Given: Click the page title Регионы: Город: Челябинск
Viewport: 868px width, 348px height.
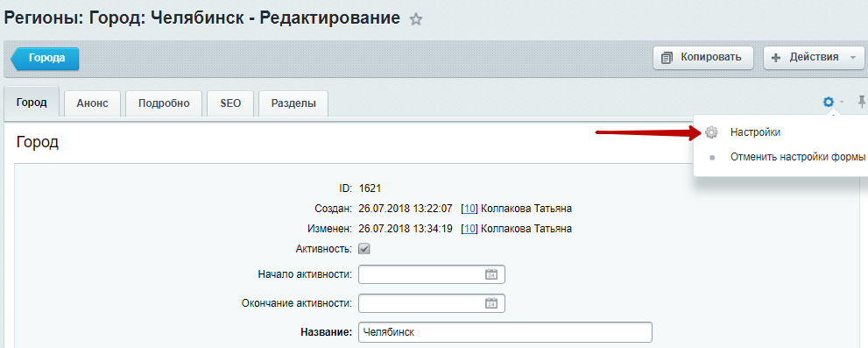Looking at the screenshot, I should 202,18.
